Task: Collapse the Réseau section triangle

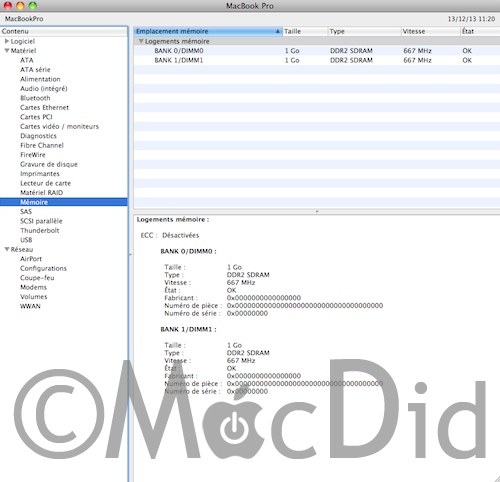Action: pos(7,249)
